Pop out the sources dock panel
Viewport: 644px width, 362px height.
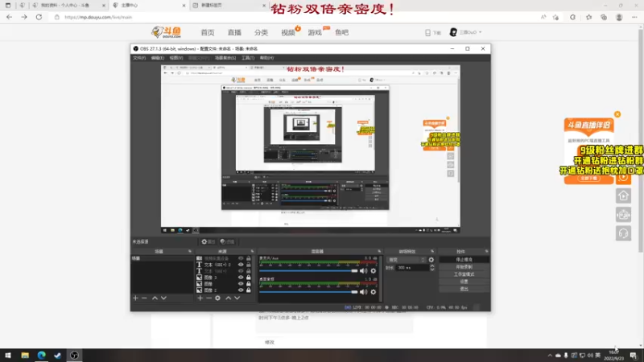(x=252, y=251)
